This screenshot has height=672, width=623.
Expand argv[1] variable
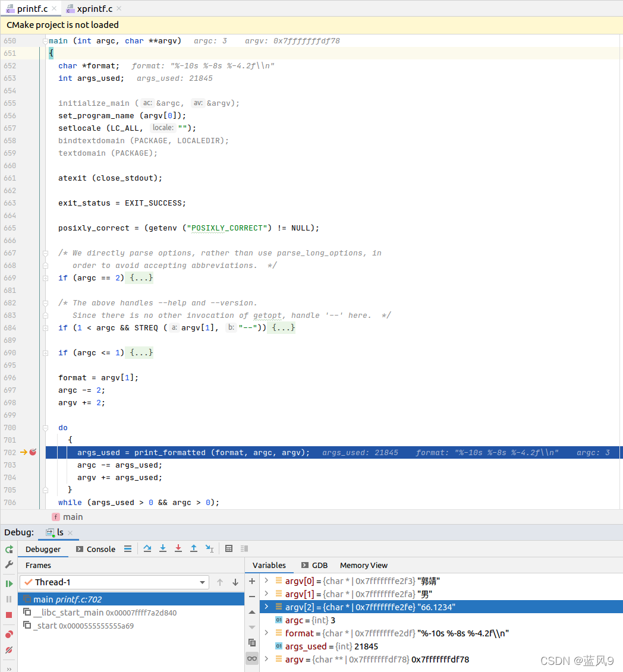click(x=266, y=594)
